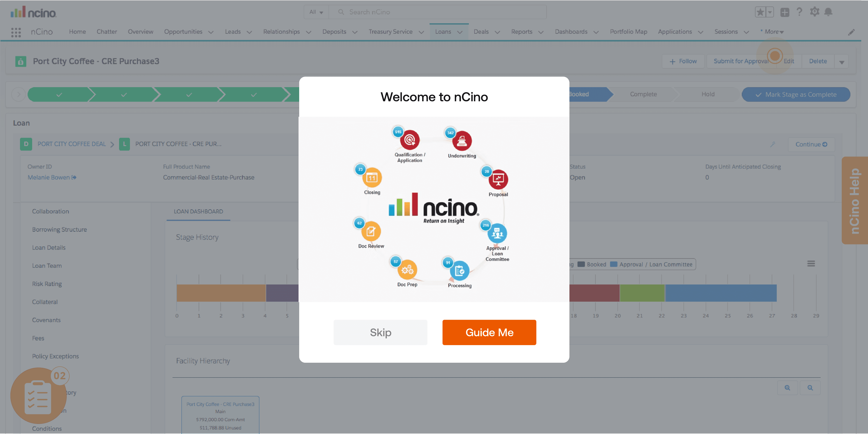Click the Continue button

811,144
